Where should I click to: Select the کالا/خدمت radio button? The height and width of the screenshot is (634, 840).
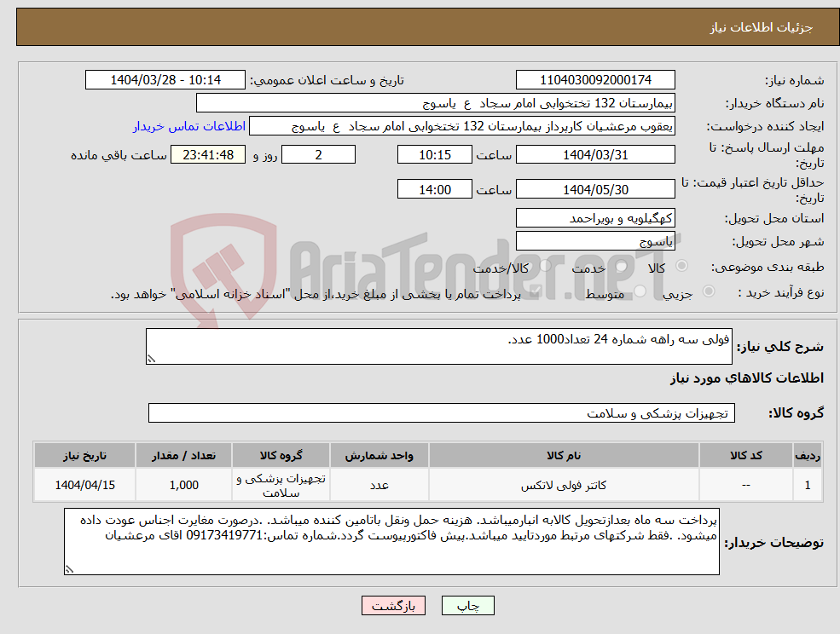(546, 266)
